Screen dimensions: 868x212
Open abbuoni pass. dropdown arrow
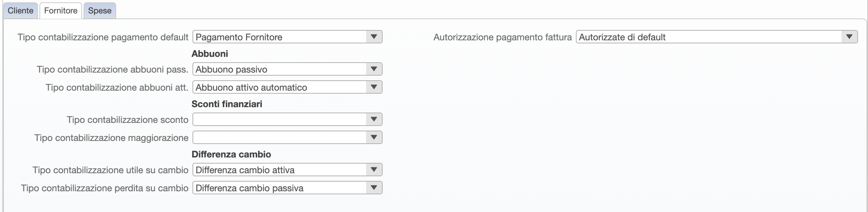[373, 69]
